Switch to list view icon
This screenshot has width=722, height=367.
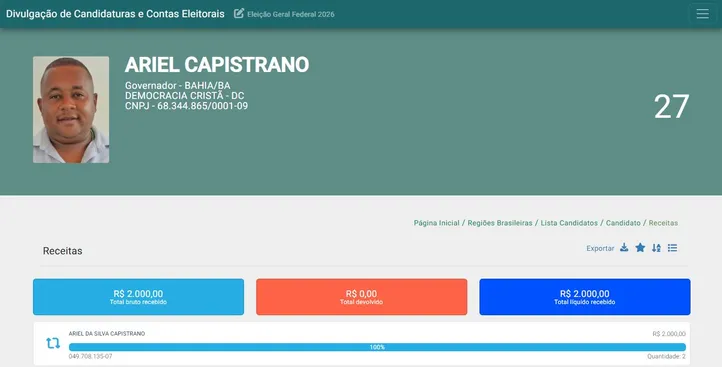[672, 248]
